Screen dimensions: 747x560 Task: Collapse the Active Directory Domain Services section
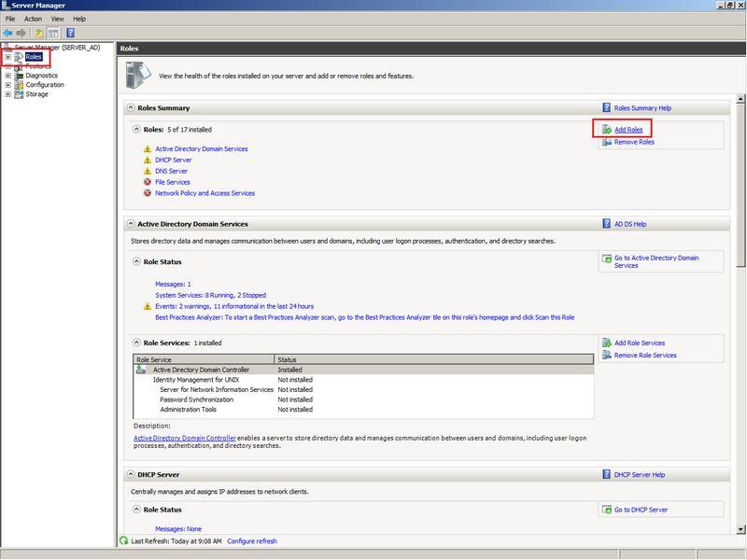coord(131,223)
